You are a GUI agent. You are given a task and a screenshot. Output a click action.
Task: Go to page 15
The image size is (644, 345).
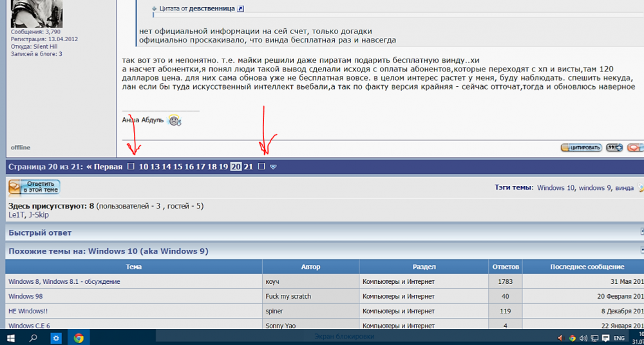click(x=178, y=167)
